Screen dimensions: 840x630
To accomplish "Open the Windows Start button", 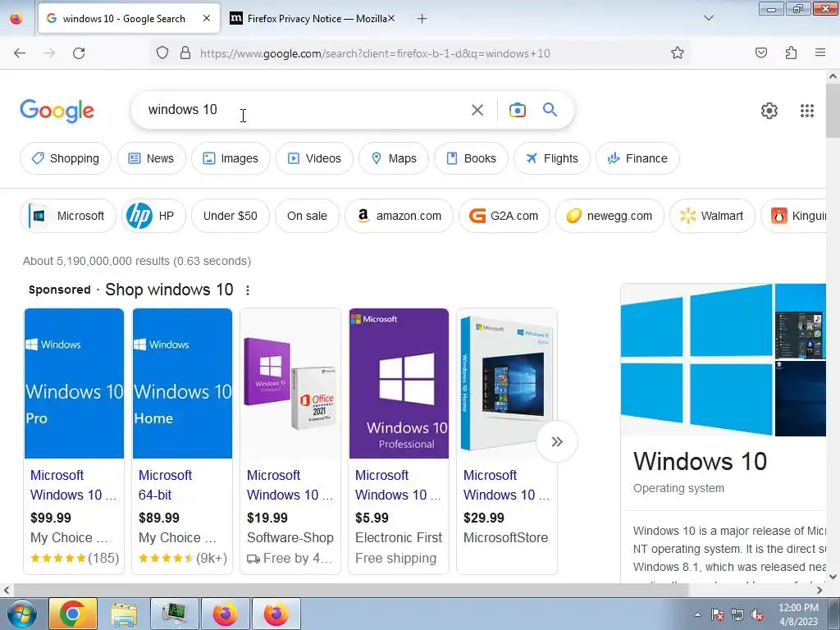I will click(x=21, y=614).
